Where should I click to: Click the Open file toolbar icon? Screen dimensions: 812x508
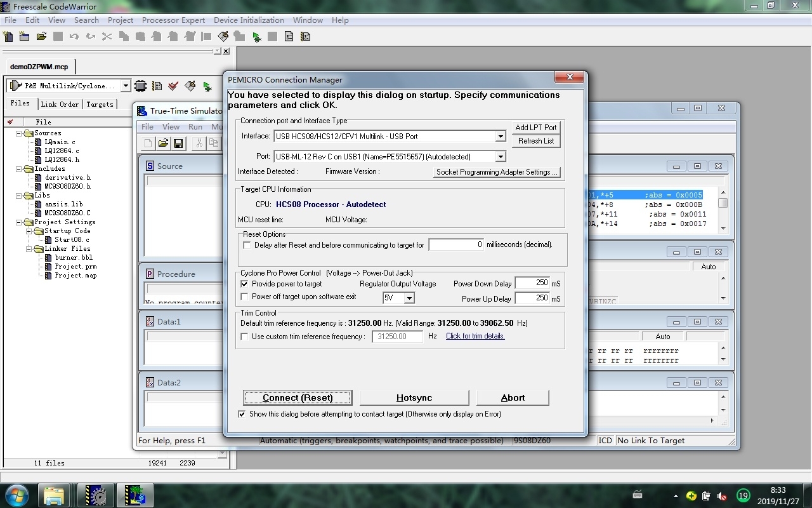(x=41, y=37)
